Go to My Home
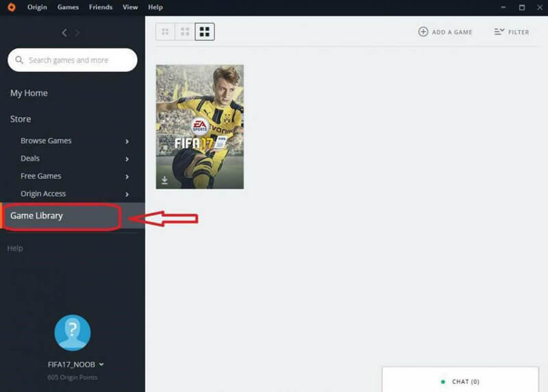This screenshot has width=548, height=392. pos(29,93)
